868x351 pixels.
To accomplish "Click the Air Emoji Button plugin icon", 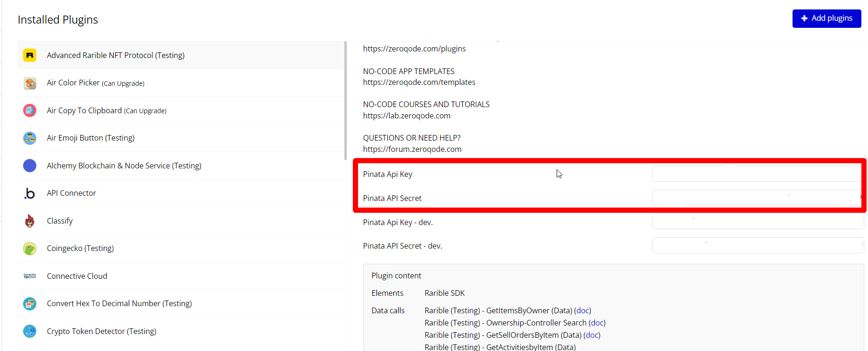I will point(30,138).
